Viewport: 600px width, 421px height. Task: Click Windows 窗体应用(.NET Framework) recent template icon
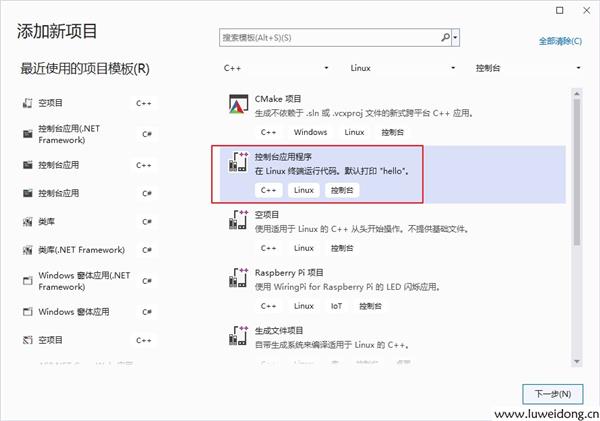(x=27, y=280)
